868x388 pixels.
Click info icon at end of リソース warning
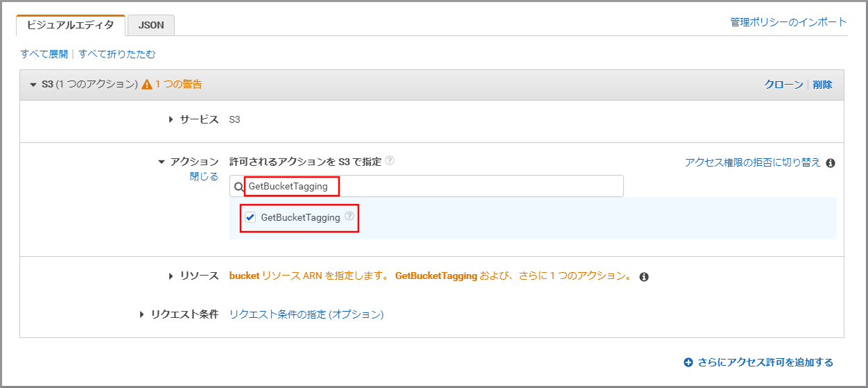[644, 277]
